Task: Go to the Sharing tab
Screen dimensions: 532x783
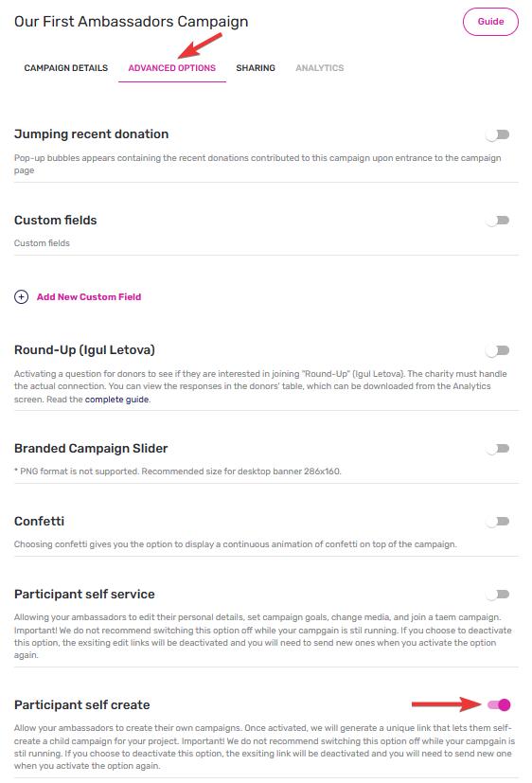Action: point(256,68)
